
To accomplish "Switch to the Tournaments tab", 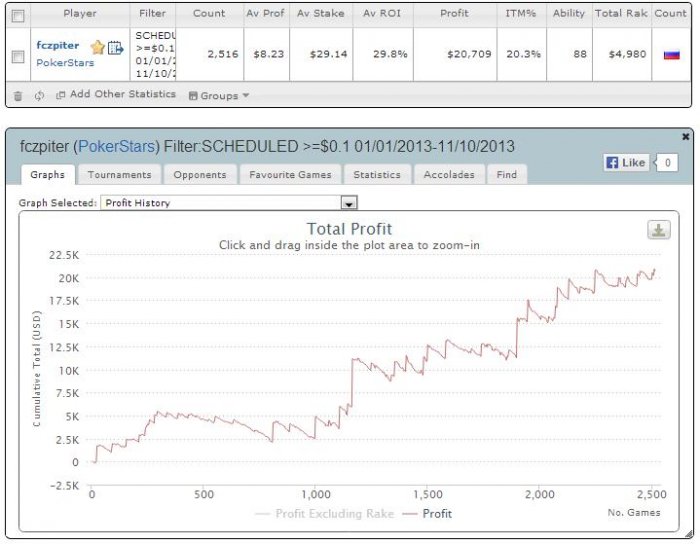I will [120, 174].
